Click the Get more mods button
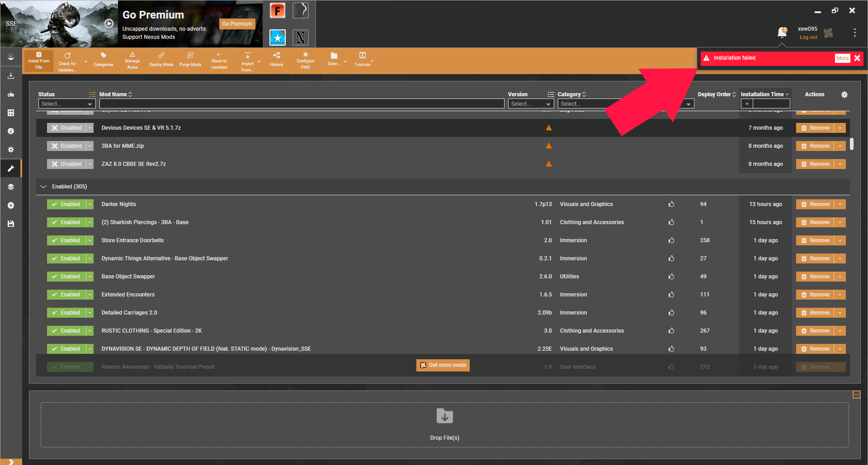The height and width of the screenshot is (465, 868). pos(443,365)
